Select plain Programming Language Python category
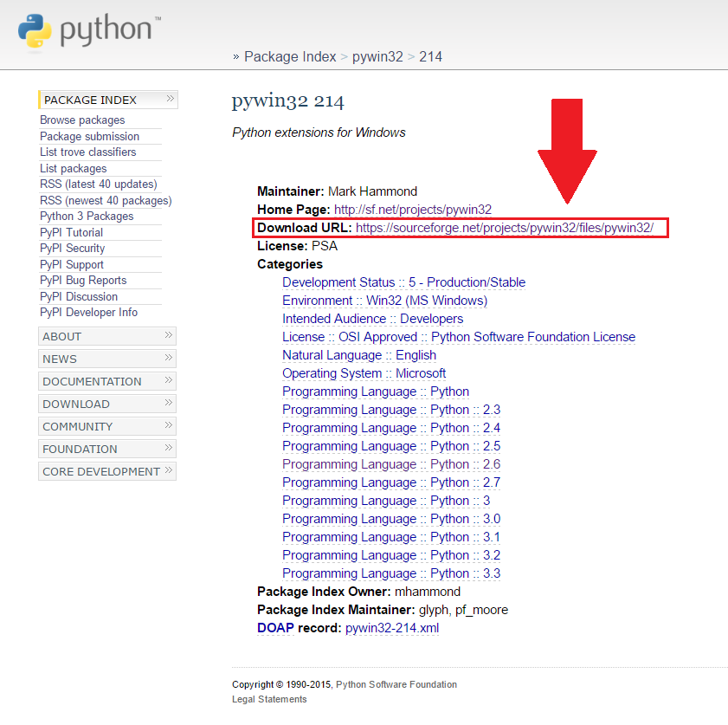The height and width of the screenshot is (725, 728). tap(376, 392)
